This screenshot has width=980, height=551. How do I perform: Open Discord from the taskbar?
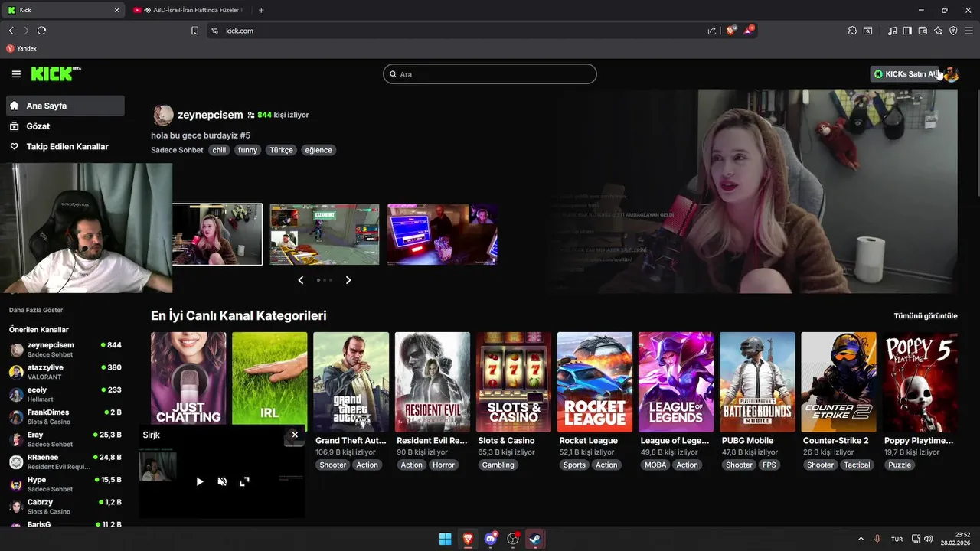click(x=491, y=539)
